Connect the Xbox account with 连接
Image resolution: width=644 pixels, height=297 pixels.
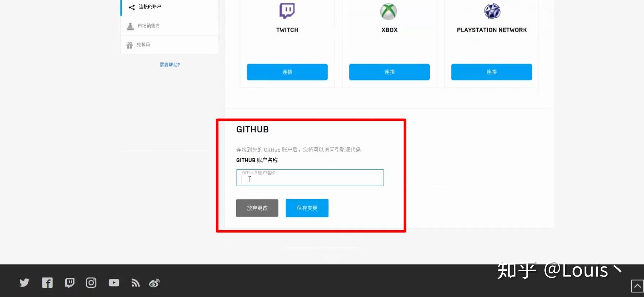389,72
